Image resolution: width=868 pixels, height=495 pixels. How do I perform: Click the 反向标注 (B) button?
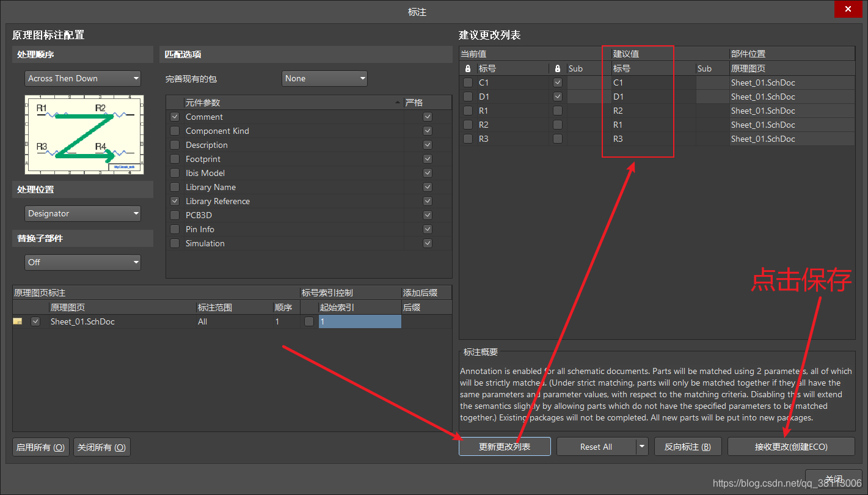(x=688, y=447)
